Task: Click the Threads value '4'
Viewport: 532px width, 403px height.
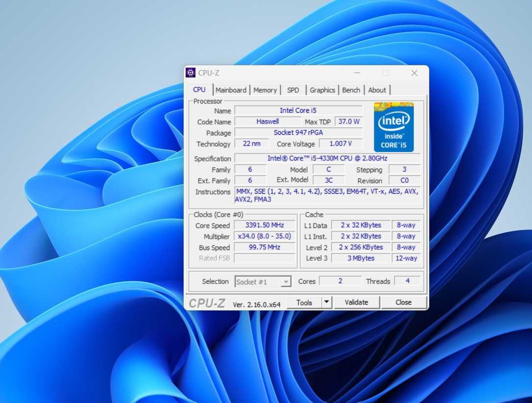Action: (408, 281)
